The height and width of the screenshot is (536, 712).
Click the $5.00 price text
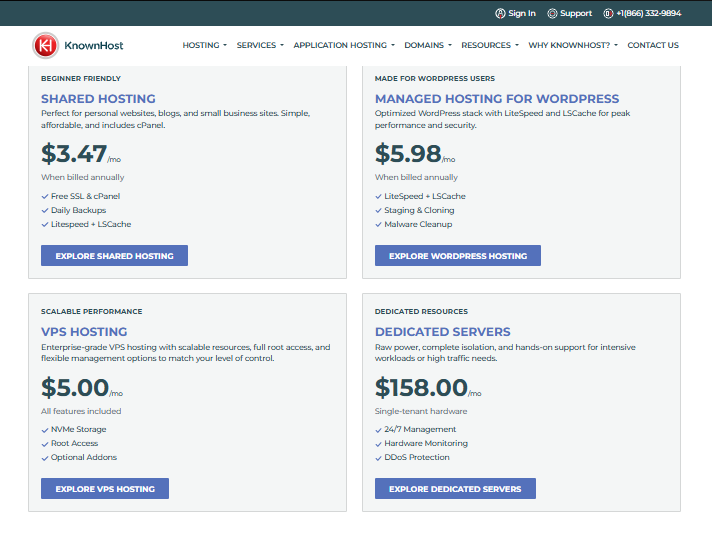75,387
